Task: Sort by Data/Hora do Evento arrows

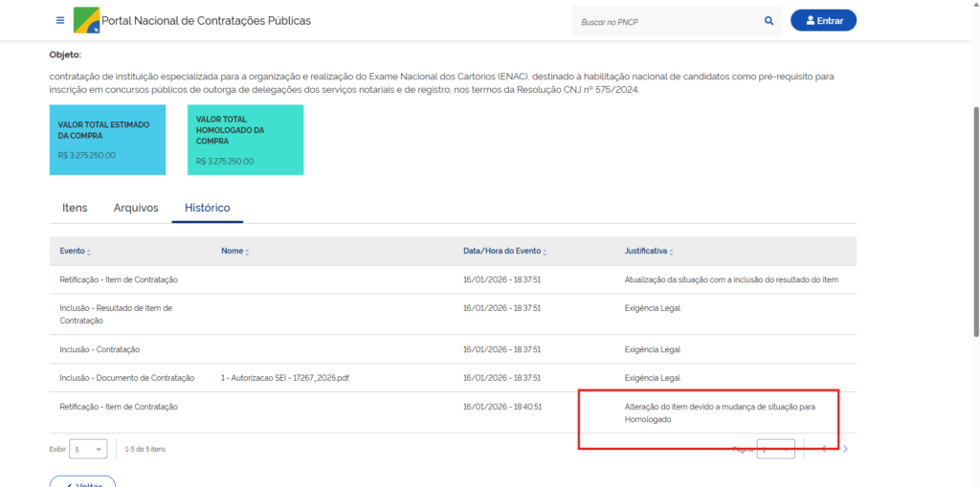Action: click(546, 252)
